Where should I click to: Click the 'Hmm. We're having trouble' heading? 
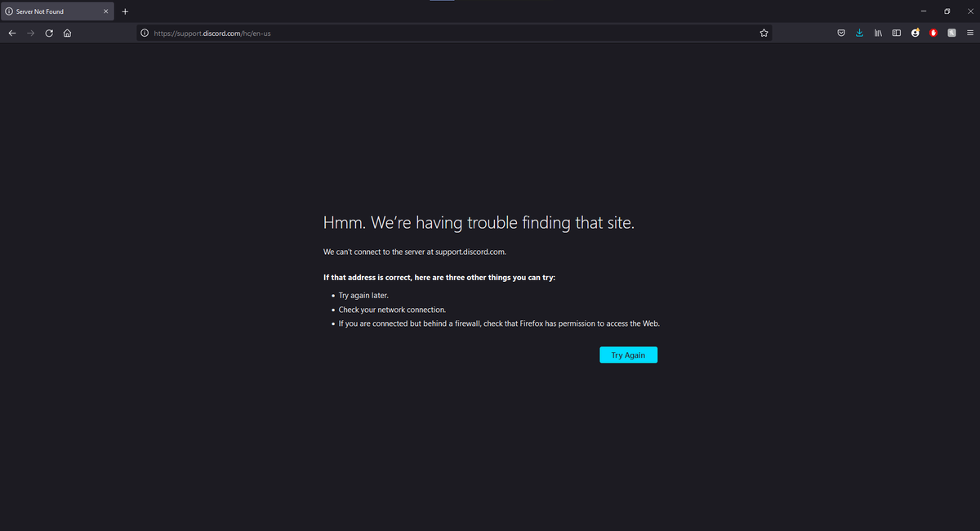click(479, 222)
